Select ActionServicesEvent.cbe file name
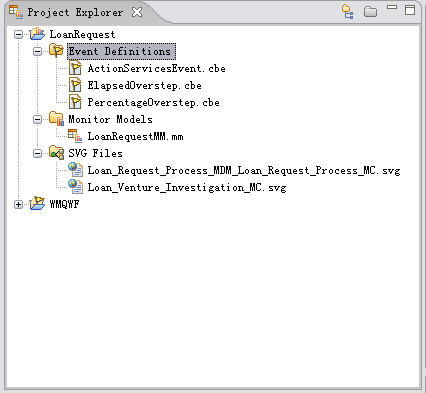 pos(157,68)
